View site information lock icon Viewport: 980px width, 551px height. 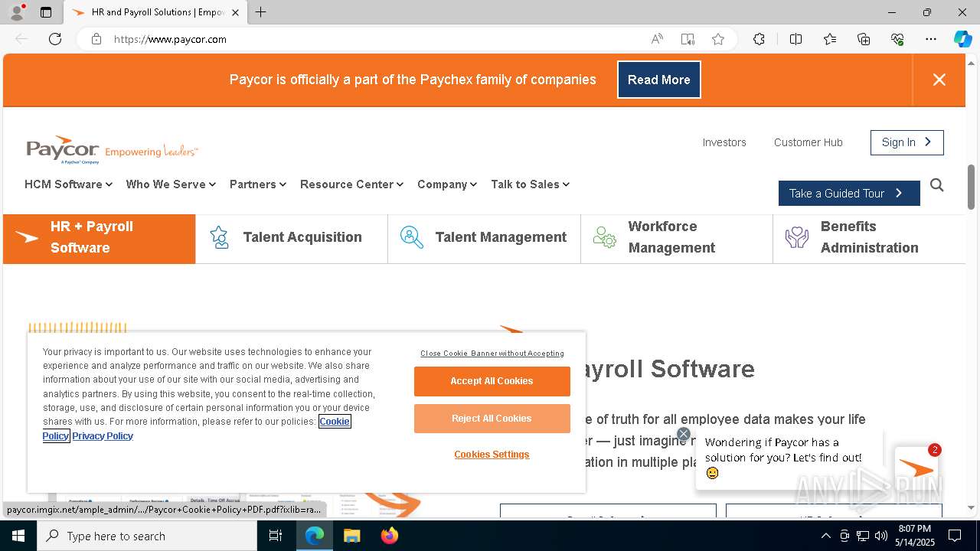(96, 39)
